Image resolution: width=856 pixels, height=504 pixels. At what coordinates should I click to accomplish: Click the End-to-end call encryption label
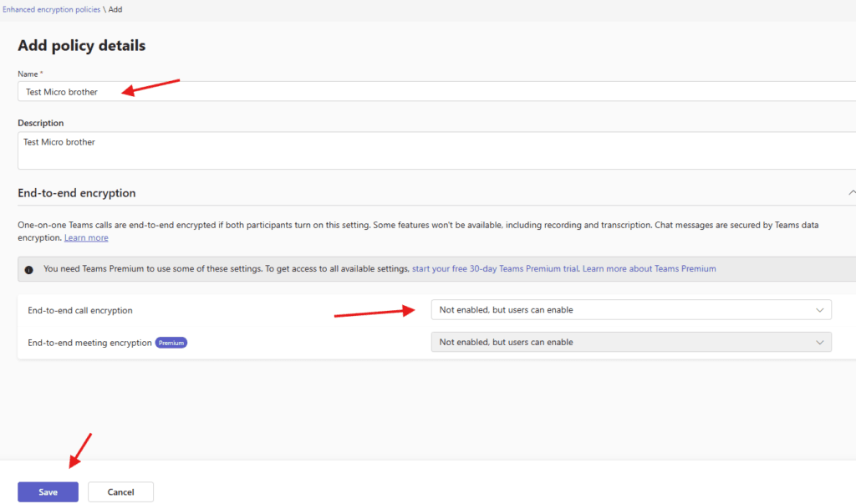click(80, 311)
